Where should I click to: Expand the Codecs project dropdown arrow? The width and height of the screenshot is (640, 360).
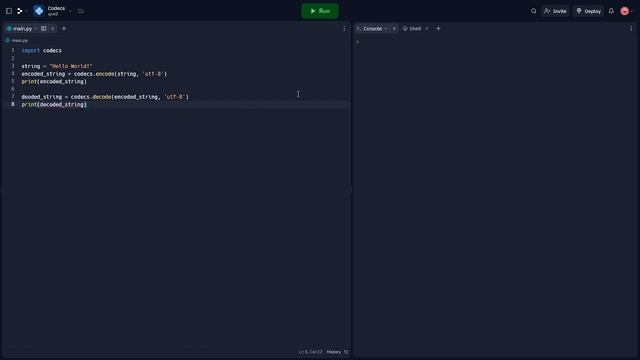(x=70, y=11)
